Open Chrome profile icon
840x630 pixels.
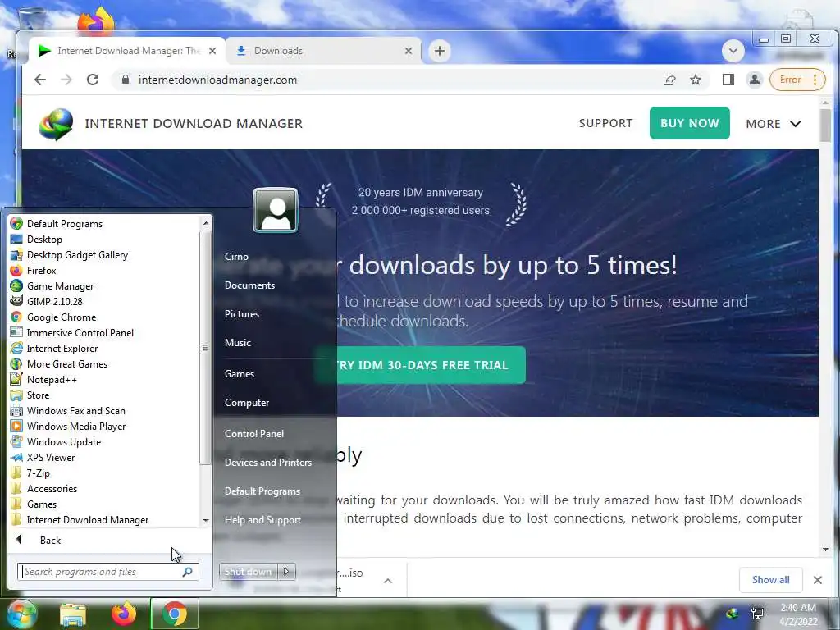(755, 80)
